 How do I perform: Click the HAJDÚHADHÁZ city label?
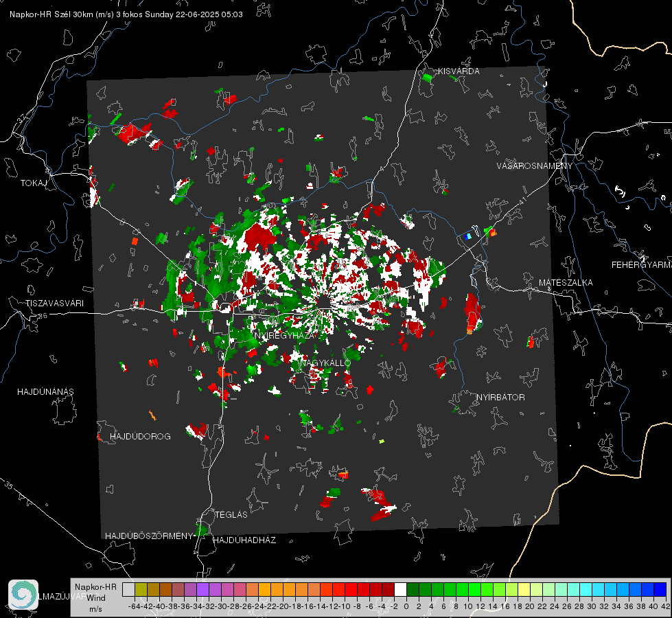(244, 540)
